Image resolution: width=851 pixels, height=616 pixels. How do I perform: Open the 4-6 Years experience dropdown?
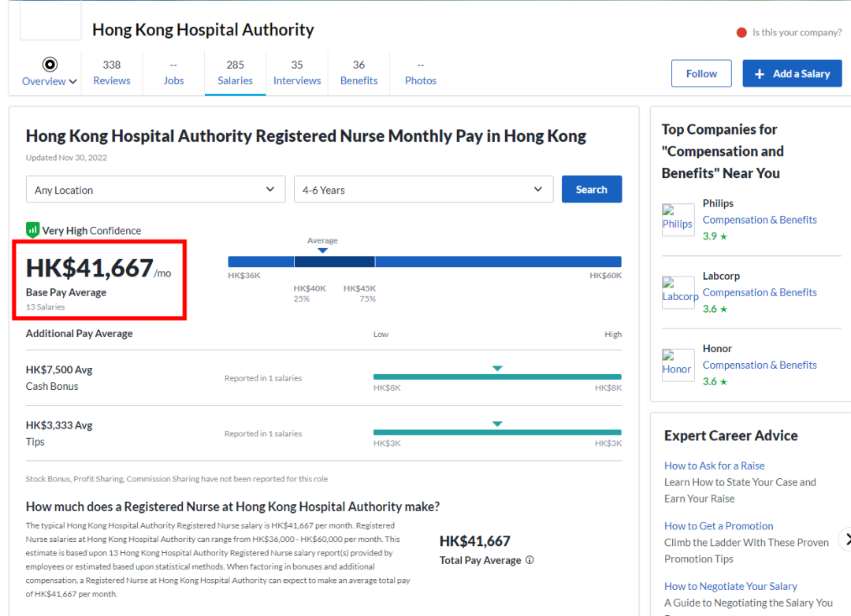tap(423, 189)
